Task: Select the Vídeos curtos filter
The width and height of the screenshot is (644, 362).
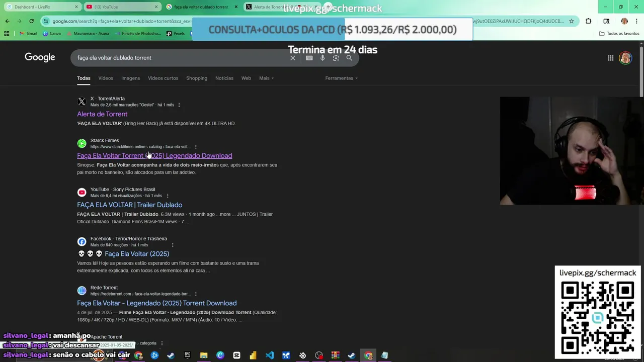Action: click(x=163, y=78)
